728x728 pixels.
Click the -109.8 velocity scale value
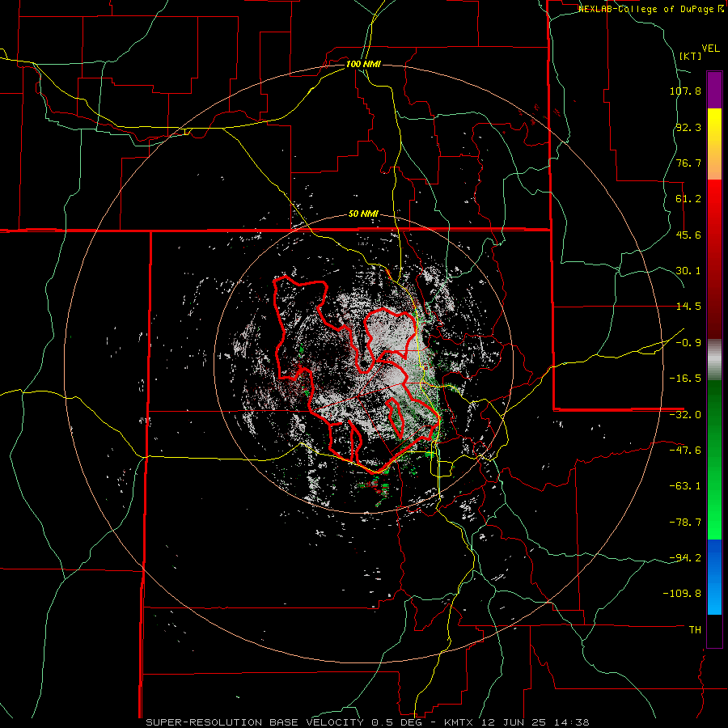[x=683, y=594]
